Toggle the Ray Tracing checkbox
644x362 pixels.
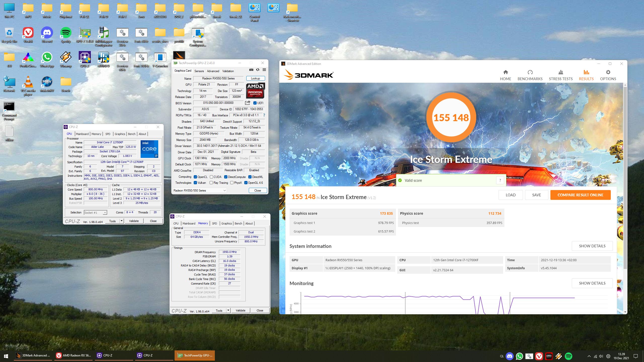(211, 183)
